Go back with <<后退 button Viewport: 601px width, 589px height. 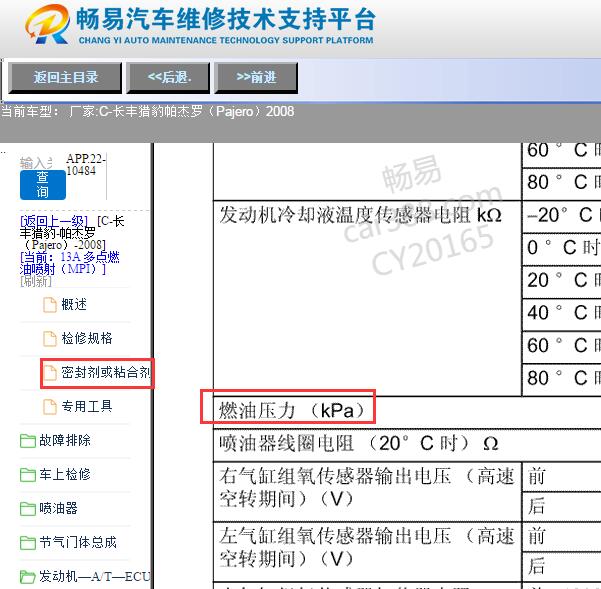point(168,78)
